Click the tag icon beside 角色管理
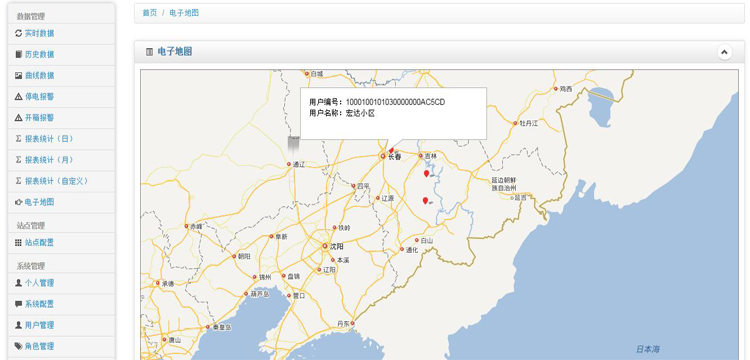 click(19, 346)
